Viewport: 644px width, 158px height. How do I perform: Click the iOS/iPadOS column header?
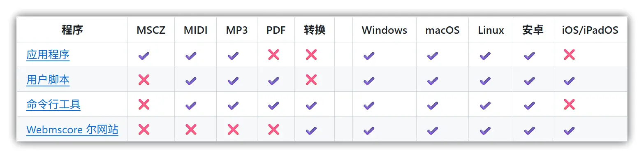tap(590, 30)
